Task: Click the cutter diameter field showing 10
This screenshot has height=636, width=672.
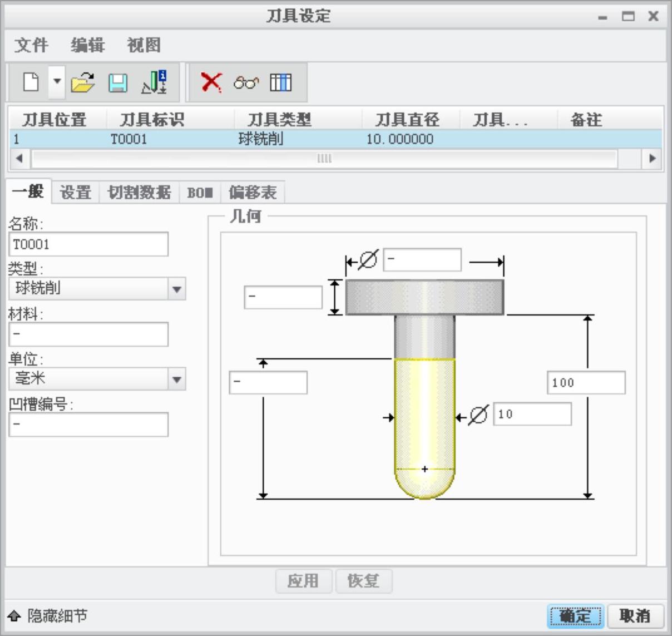Action: click(532, 414)
